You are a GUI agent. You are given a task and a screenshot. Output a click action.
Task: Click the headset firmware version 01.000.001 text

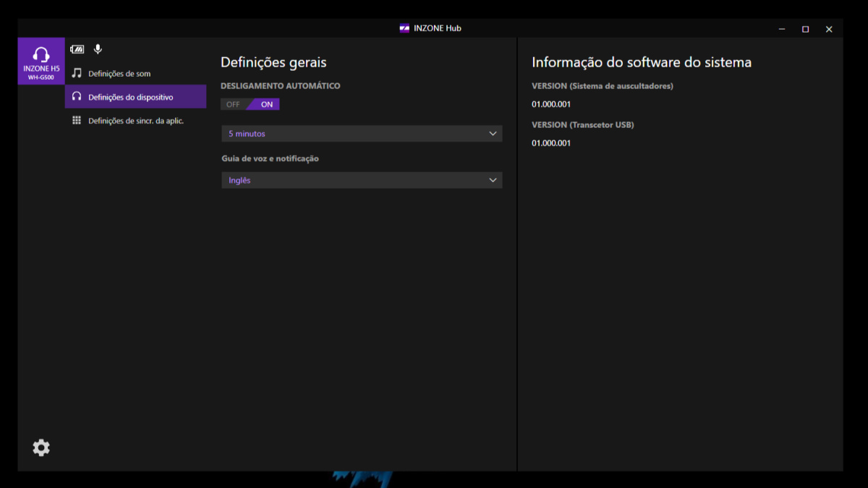point(551,104)
